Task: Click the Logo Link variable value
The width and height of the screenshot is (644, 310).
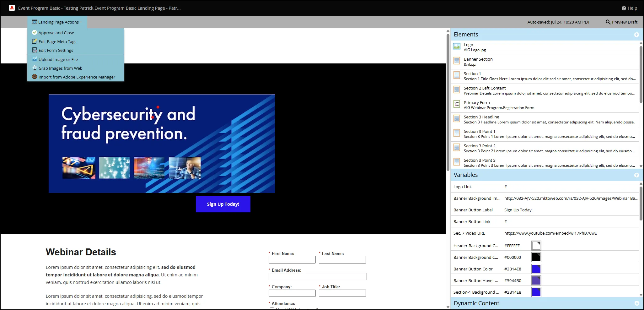Action: (x=506, y=187)
